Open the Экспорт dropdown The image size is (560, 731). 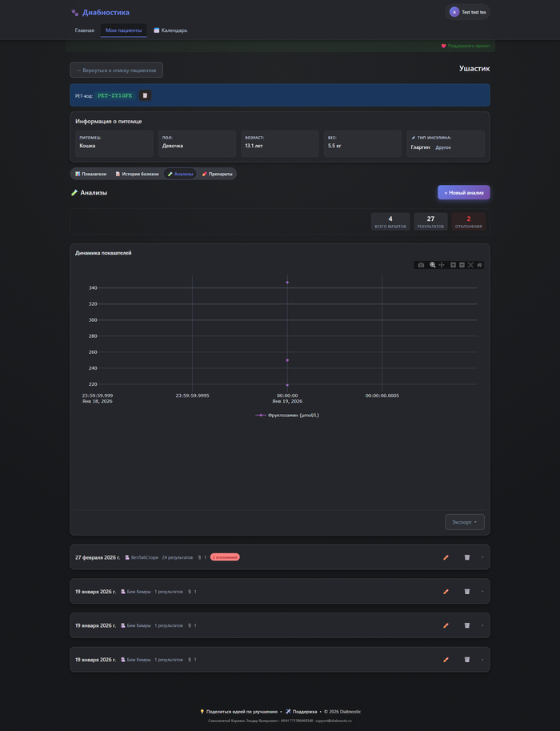464,522
